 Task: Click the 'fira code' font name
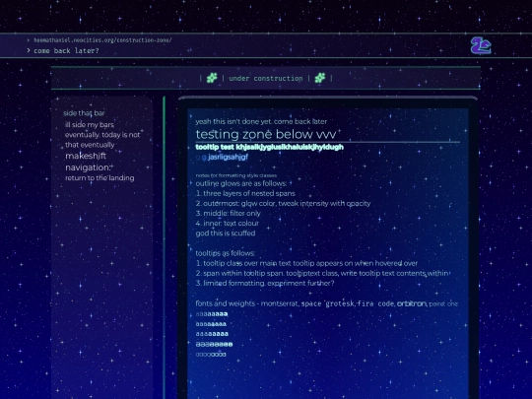click(375, 303)
